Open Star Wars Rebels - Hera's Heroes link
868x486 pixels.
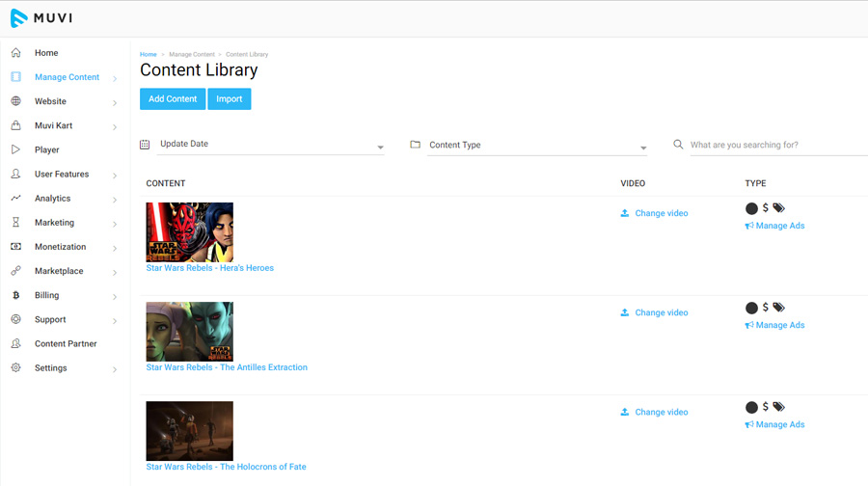[210, 268]
